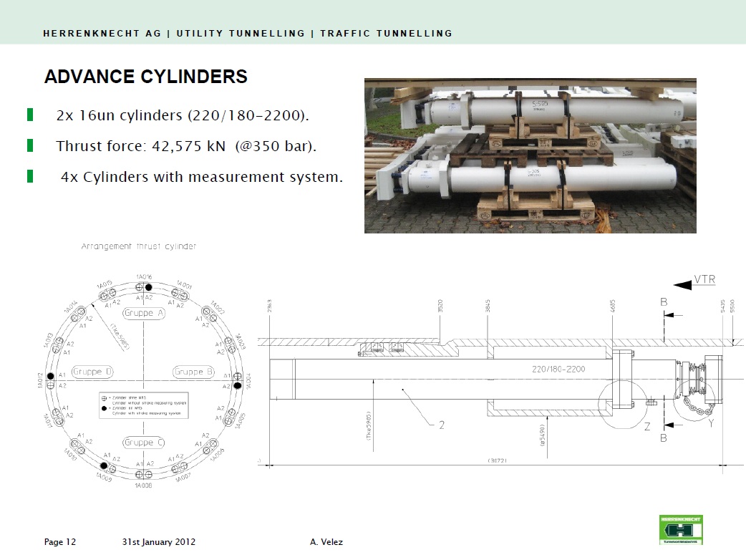
Task: Click the "1A013" cylinder label
Action: [48, 340]
